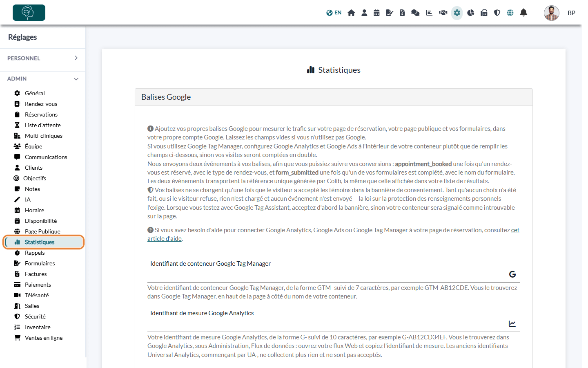This screenshot has width=588, height=368.
Task: Open Rappels settings
Action: point(35,253)
